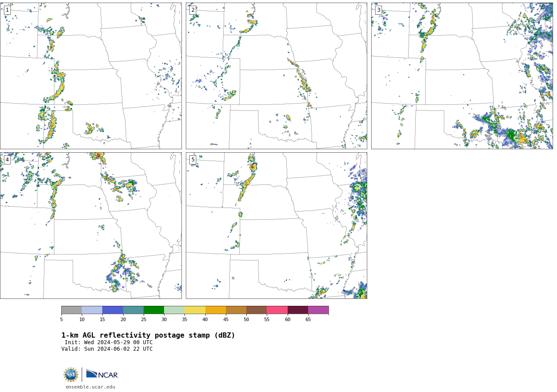Click the colorbar tick label 65
This screenshot has height=392, width=557.
308,320
